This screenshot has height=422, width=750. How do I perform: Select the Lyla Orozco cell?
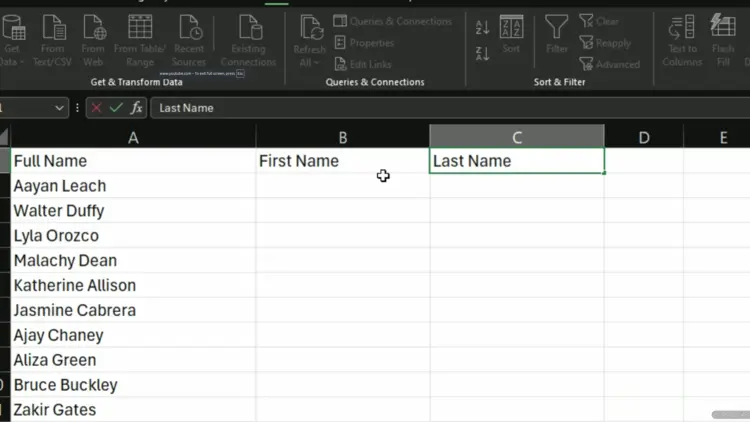tap(133, 235)
